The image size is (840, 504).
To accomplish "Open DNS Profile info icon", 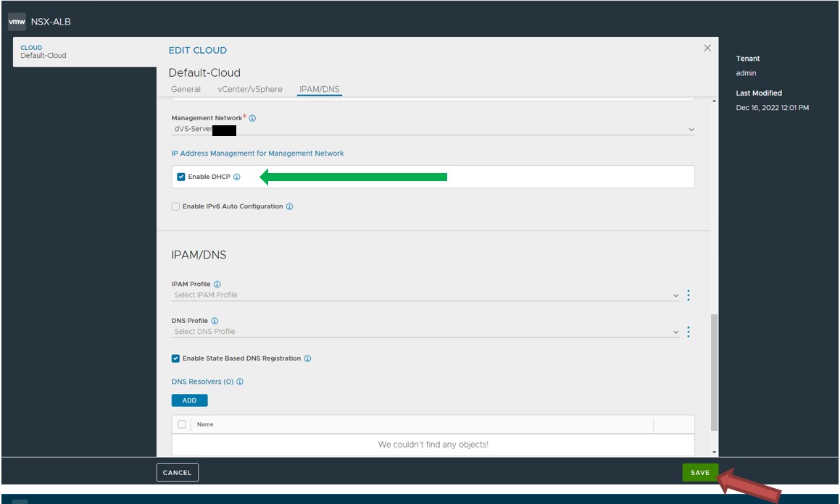I will point(215,321).
